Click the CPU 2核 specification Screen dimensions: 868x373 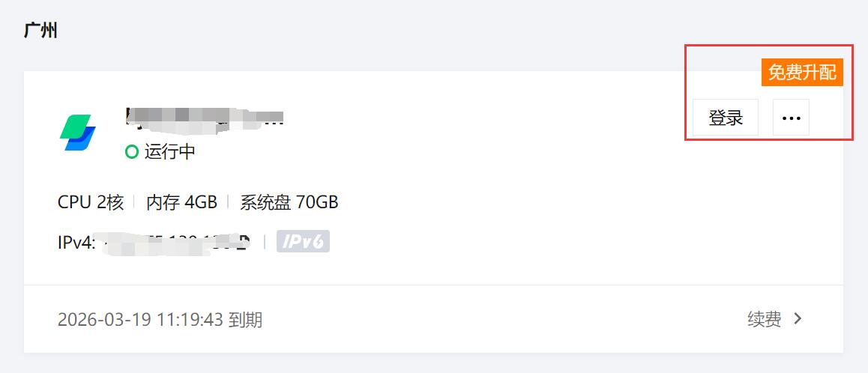pos(91,202)
